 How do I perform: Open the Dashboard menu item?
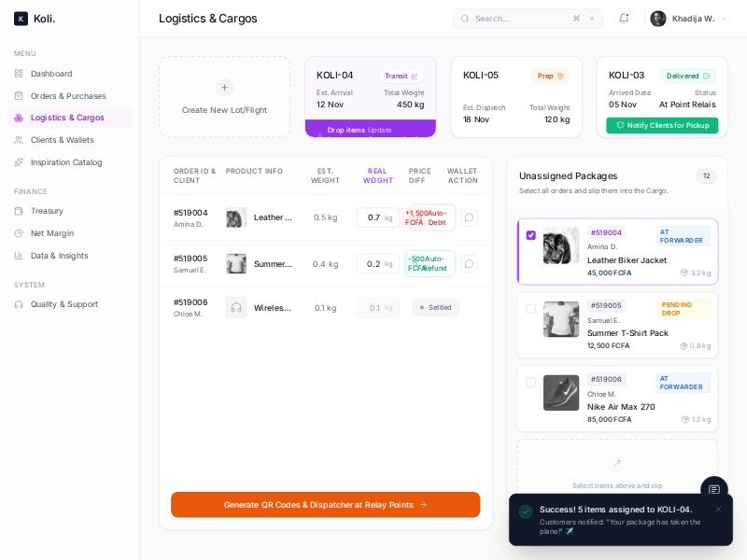coord(51,74)
